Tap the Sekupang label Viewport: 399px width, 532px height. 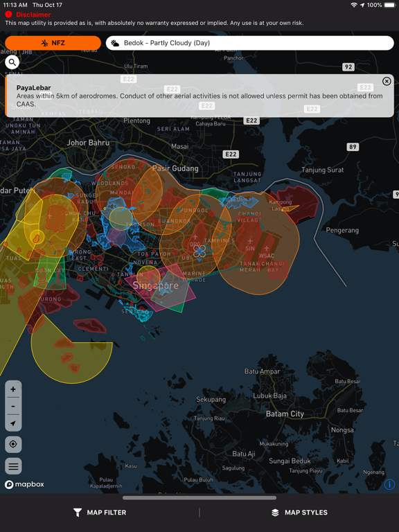tap(211, 400)
